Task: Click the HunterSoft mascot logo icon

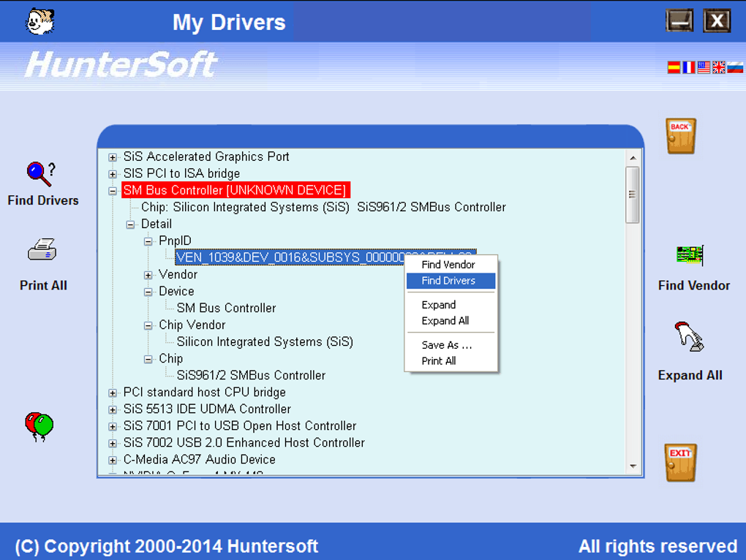Action: [40, 21]
